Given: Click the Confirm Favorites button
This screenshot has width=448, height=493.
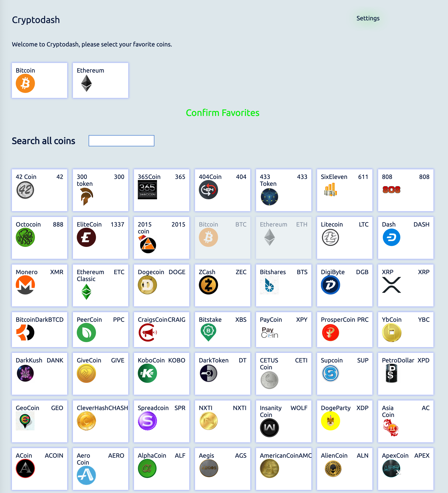Looking at the screenshot, I should (222, 113).
